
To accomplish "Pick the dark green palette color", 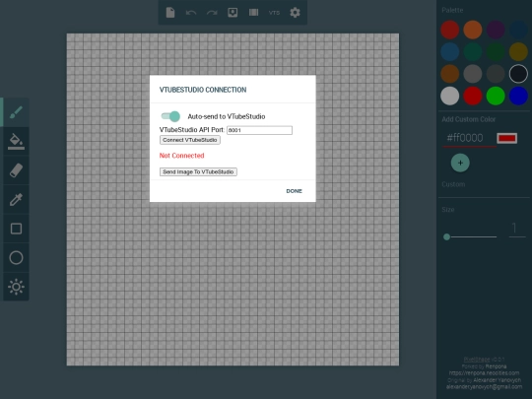I will (x=496, y=51).
